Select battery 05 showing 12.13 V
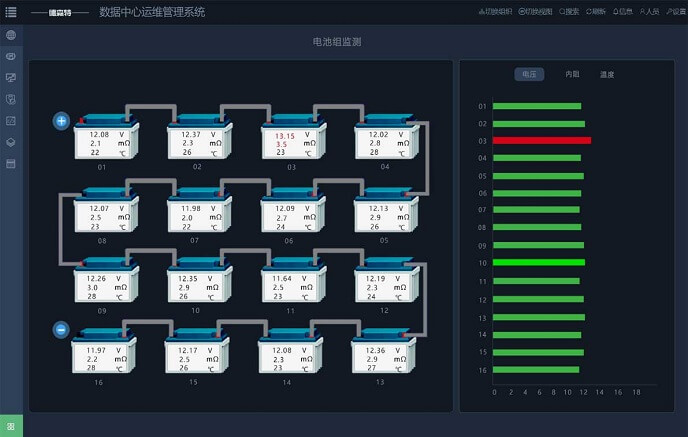Viewport: 688px width, 437px height. pos(387,211)
